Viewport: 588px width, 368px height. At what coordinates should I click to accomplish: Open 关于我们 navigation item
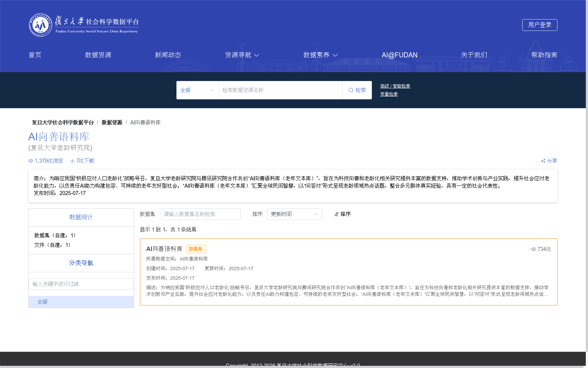tap(474, 55)
